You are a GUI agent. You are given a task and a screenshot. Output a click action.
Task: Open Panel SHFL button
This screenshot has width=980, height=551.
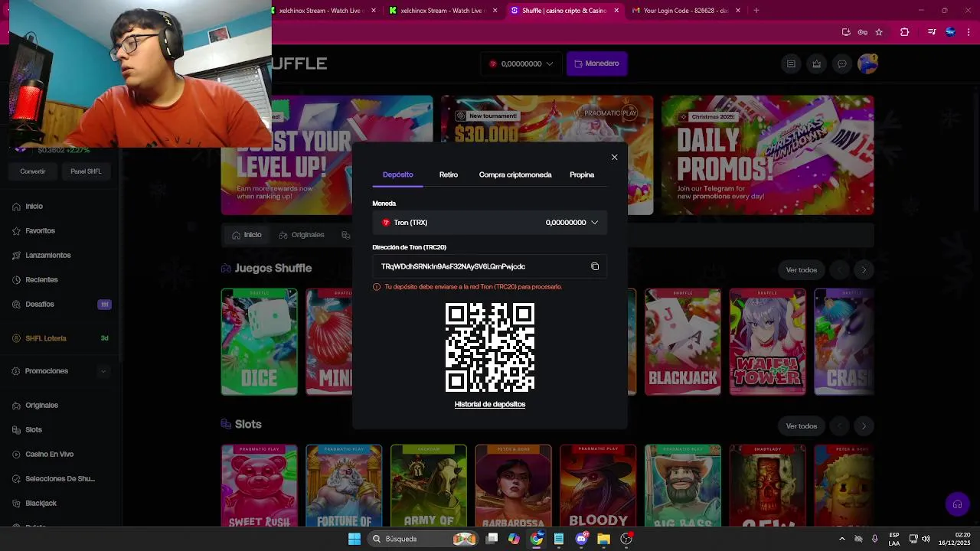click(x=86, y=171)
